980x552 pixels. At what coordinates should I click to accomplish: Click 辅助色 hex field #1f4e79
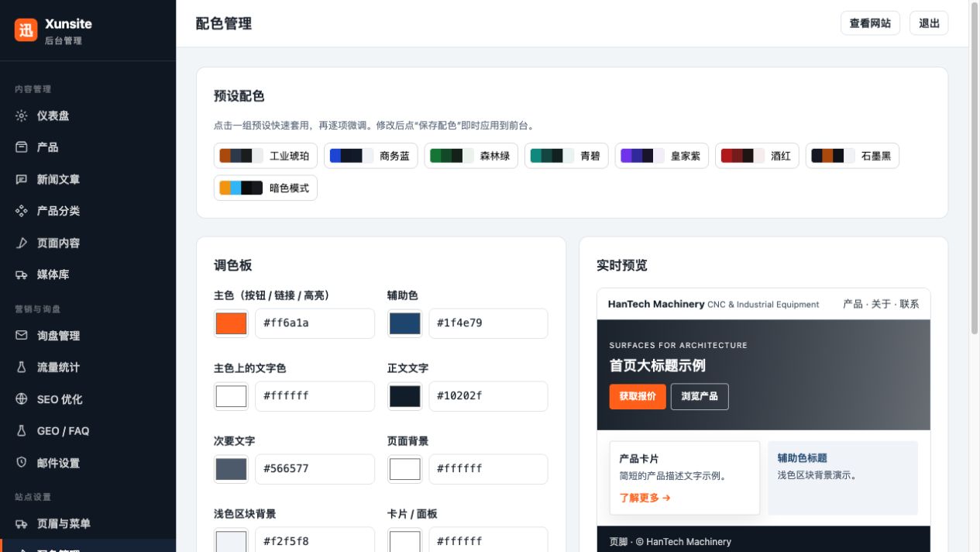[488, 323]
